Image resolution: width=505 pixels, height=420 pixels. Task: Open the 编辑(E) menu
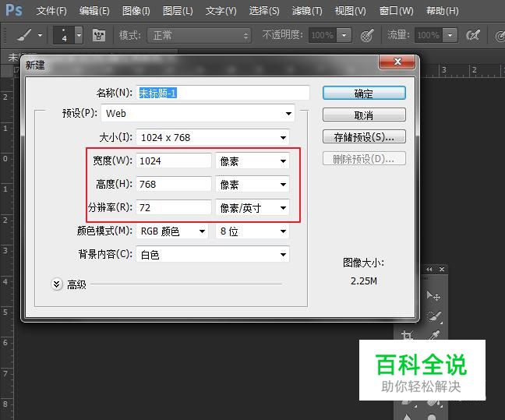tap(94, 11)
